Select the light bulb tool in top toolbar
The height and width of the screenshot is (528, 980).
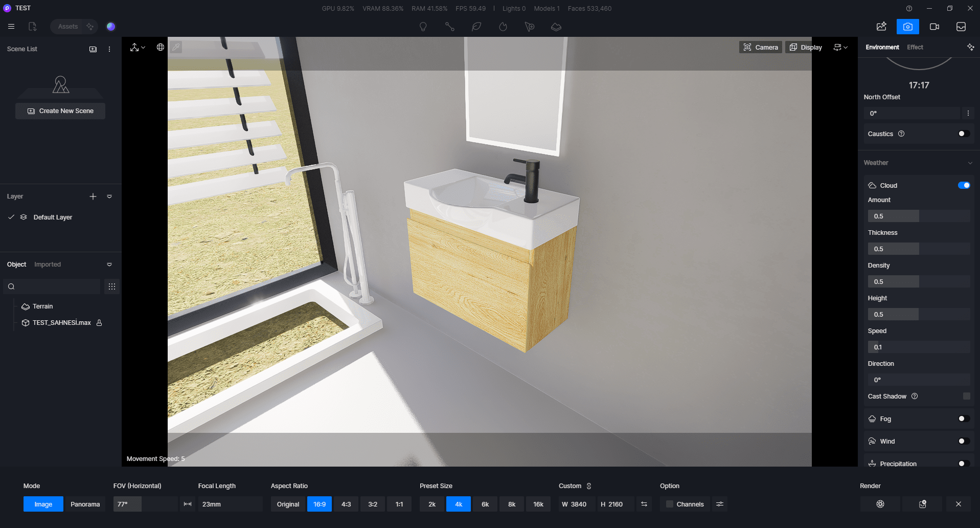point(423,27)
